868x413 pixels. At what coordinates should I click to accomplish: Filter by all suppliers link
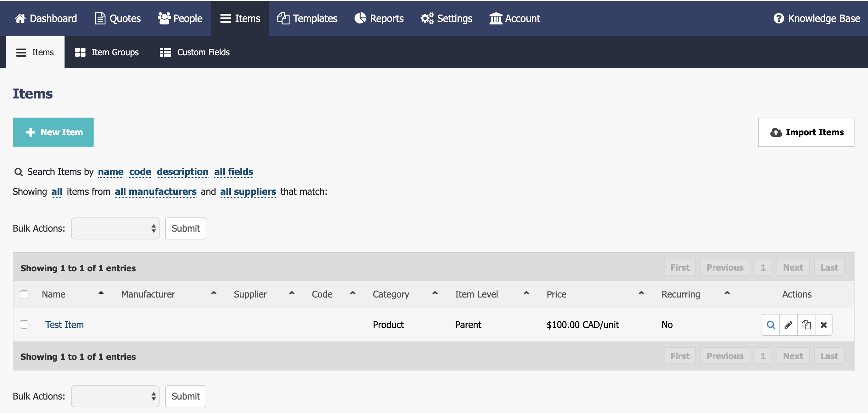click(x=248, y=192)
